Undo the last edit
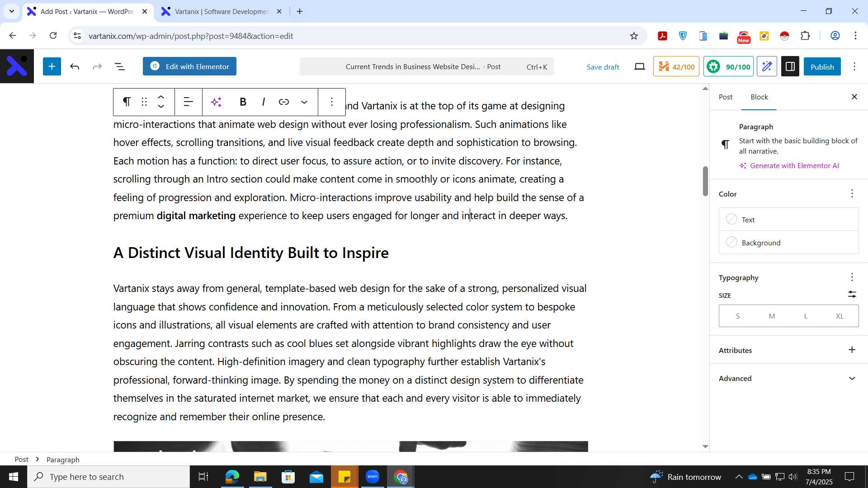This screenshot has height=488, width=868. coord(75,67)
